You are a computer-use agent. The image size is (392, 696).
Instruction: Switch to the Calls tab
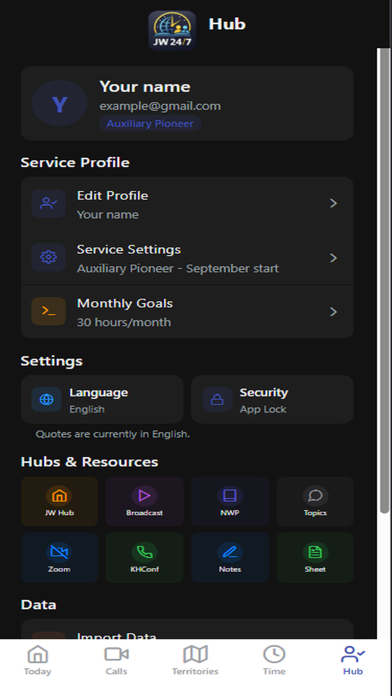coord(116,660)
